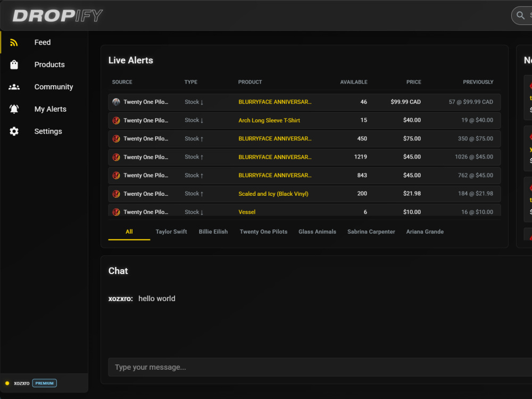The height and width of the screenshot is (399, 532).
Task: Click the xozxro: name in chat
Action: tap(120, 298)
